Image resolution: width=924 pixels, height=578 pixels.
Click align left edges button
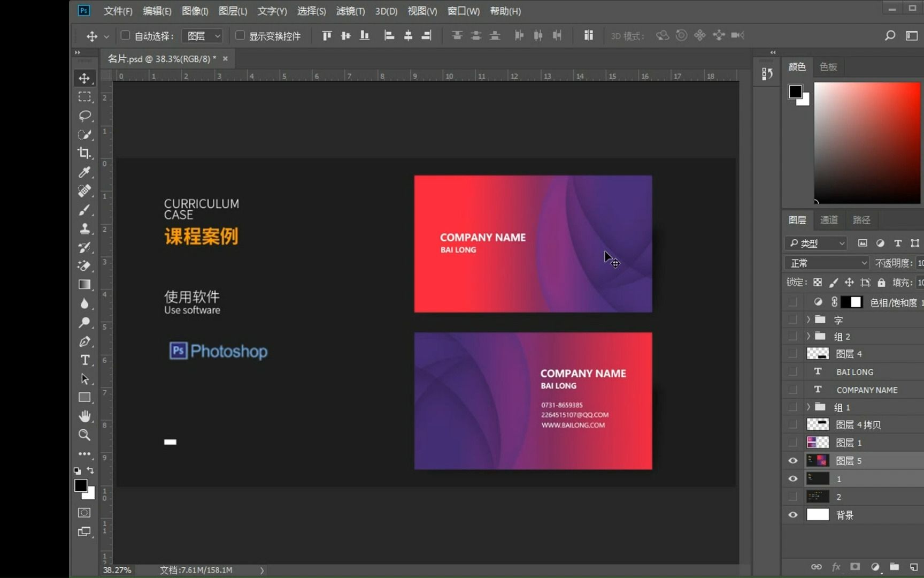pos(389,35)
